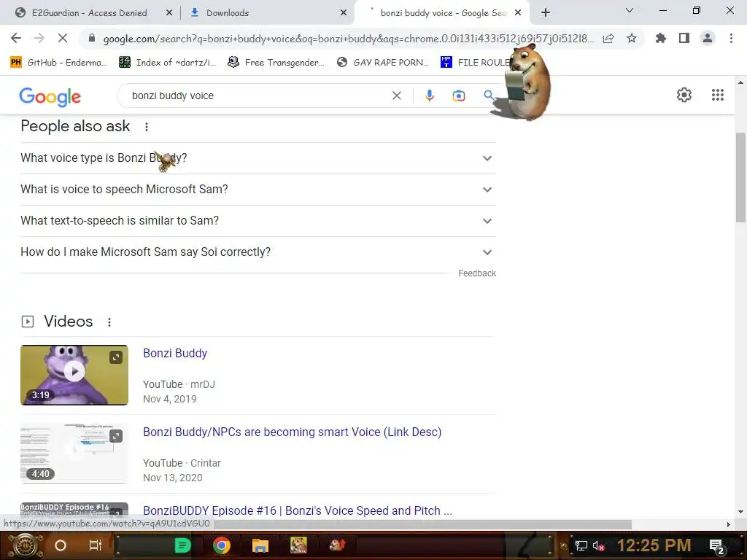Close the bonzi buddy voice tab
This screenshot has height=560, width=747.
(518, 13)
